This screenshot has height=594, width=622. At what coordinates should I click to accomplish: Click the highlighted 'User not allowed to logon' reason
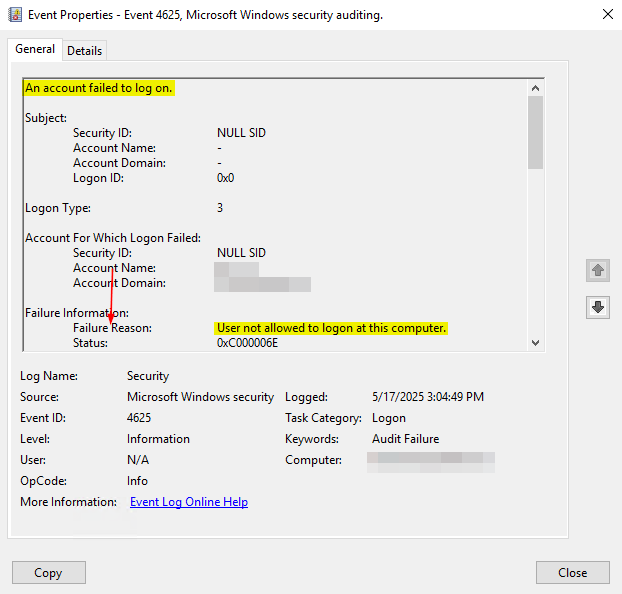pos(331,328)
